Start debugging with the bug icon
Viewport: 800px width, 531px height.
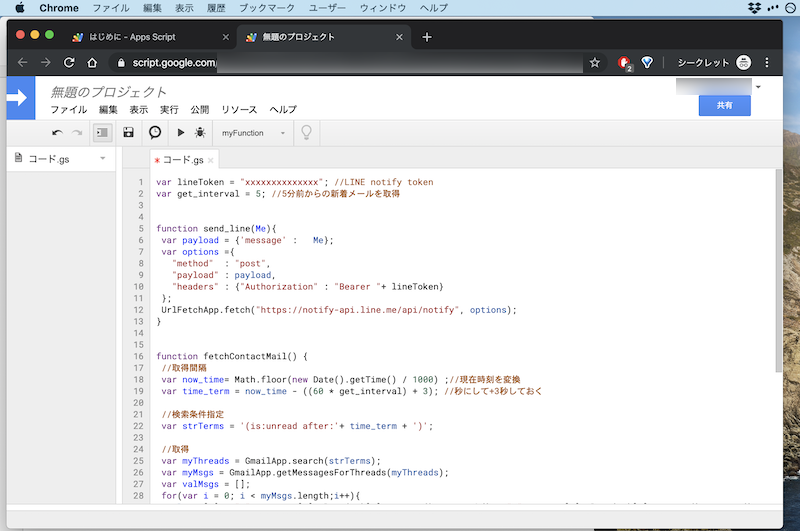[200, 132]
